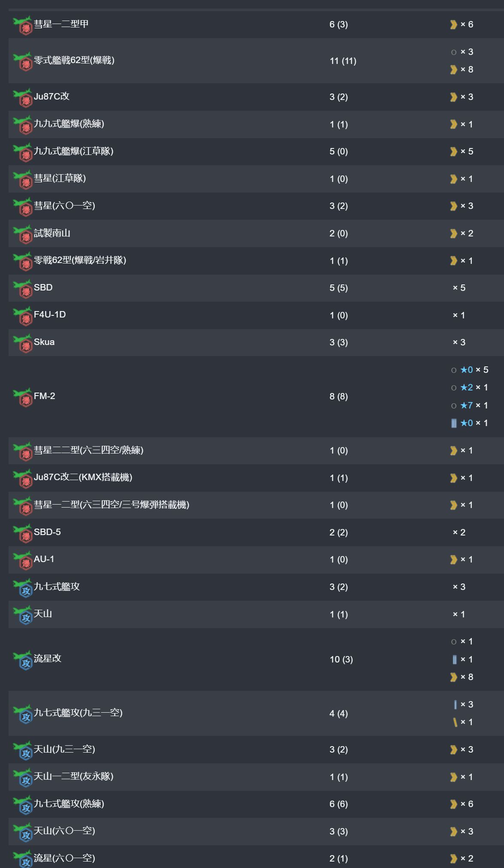504x868 pixels.
Task: Select the 零式艦戦62型(爆戦) equipment name
Action: tap(74, 60)
